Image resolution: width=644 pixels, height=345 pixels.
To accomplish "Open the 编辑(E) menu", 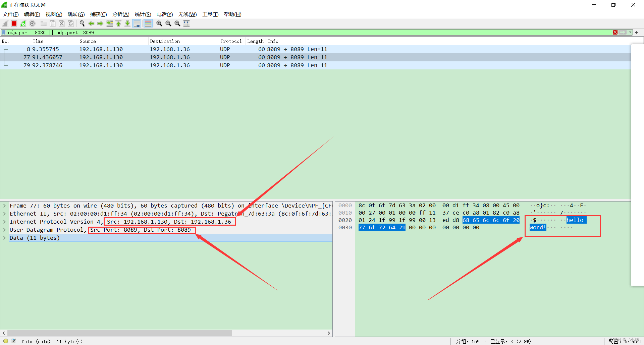I will pyautogui.click(x=32, y=14).
